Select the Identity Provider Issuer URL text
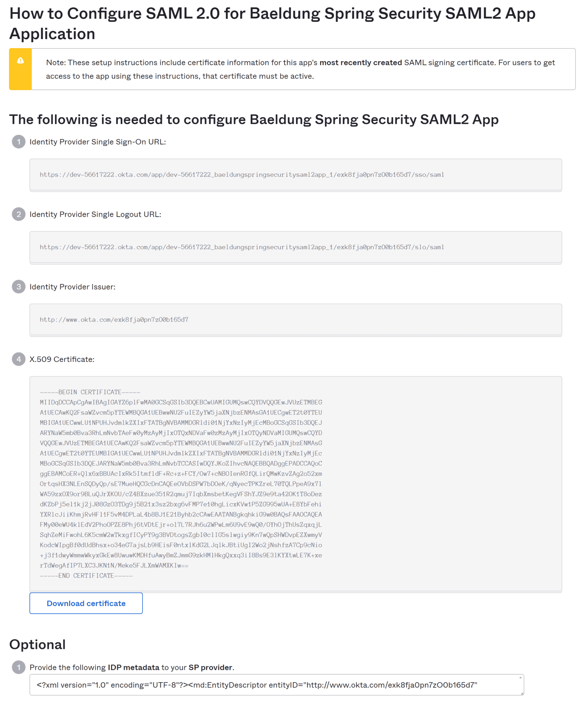Image resolution: width=588 pixels, height=708 pixels. pos(114,319)
